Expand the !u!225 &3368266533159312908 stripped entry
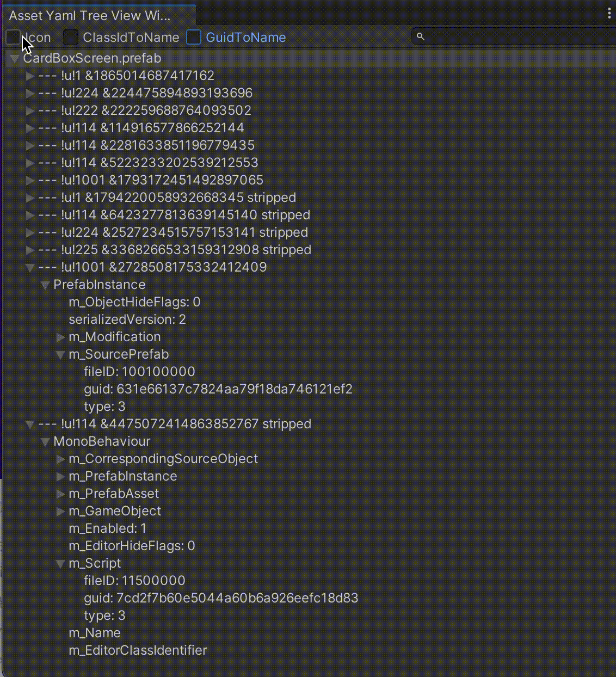The width and height of the screenshot is (616, 677). 30,250
